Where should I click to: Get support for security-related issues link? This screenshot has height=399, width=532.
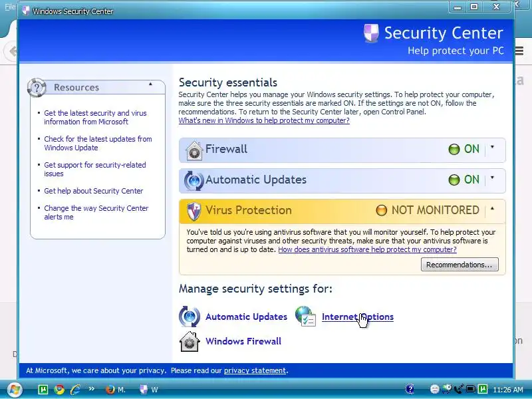click(x=95, y=169)
